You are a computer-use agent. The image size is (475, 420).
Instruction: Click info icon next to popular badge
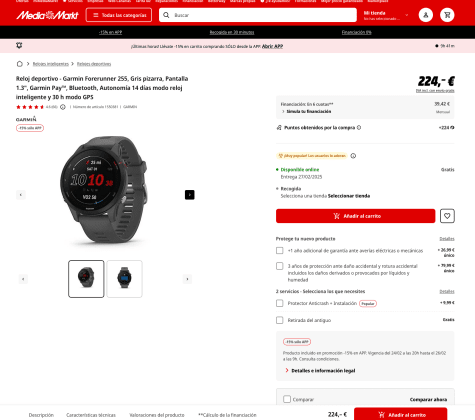pyautogui.click(x=353, y=156)
